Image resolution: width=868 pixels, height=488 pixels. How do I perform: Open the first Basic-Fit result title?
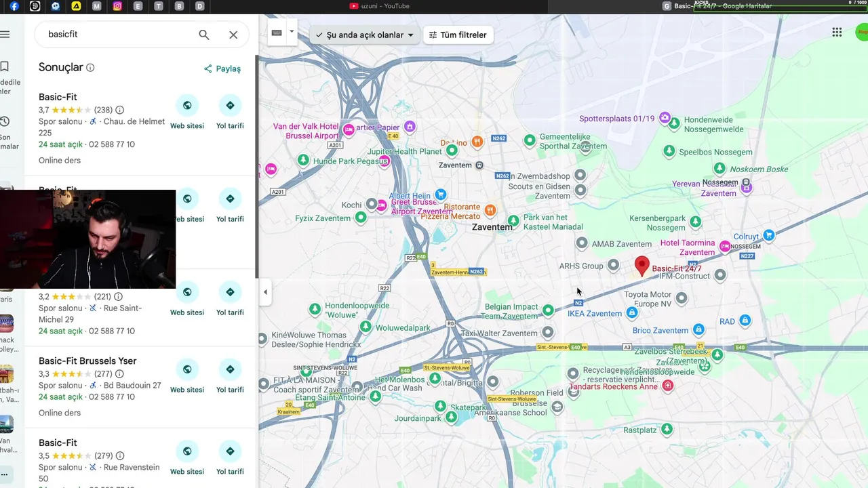(58, 97)
